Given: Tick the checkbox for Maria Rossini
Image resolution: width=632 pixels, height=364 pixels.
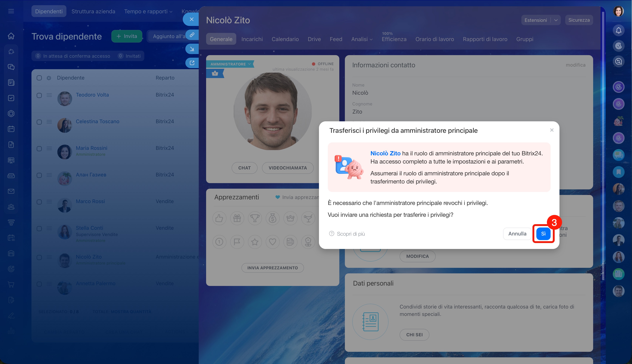Looking at the screenshot, I should coord(39,149).
